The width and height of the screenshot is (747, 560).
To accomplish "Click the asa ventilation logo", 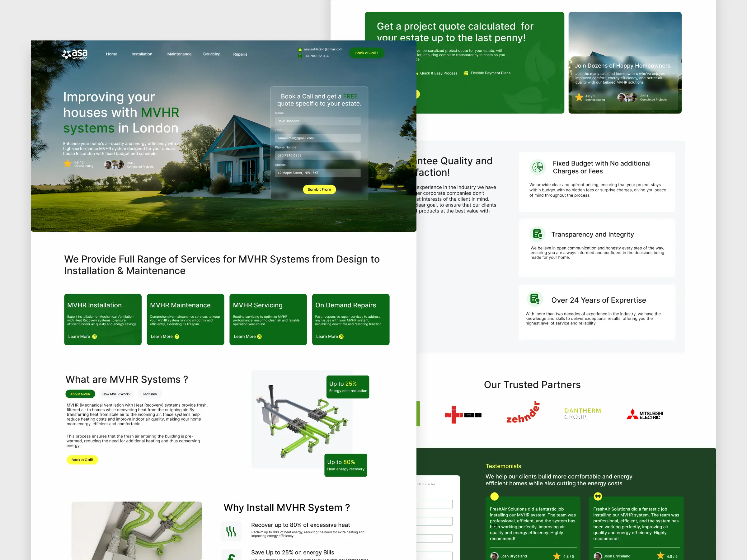I will pyautogui.click(x=74, y=54).
